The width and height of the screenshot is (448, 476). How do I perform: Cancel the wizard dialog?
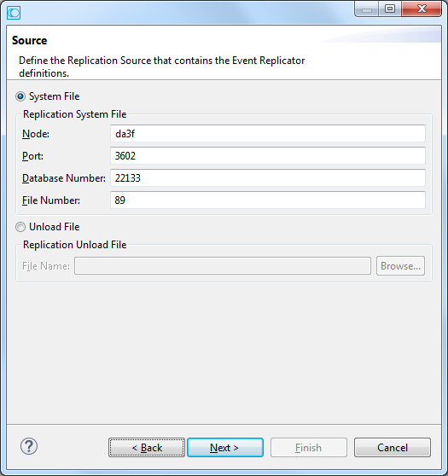[393, 448]
